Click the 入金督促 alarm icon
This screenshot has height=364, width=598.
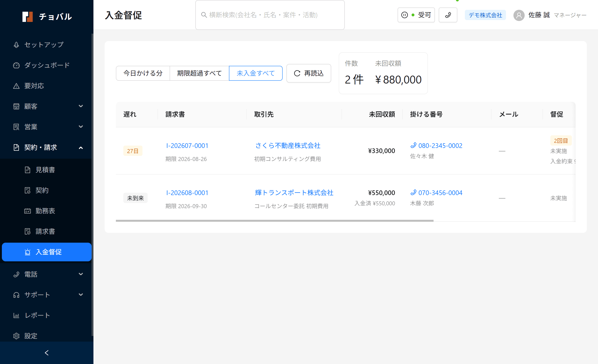tap(27, 252)
